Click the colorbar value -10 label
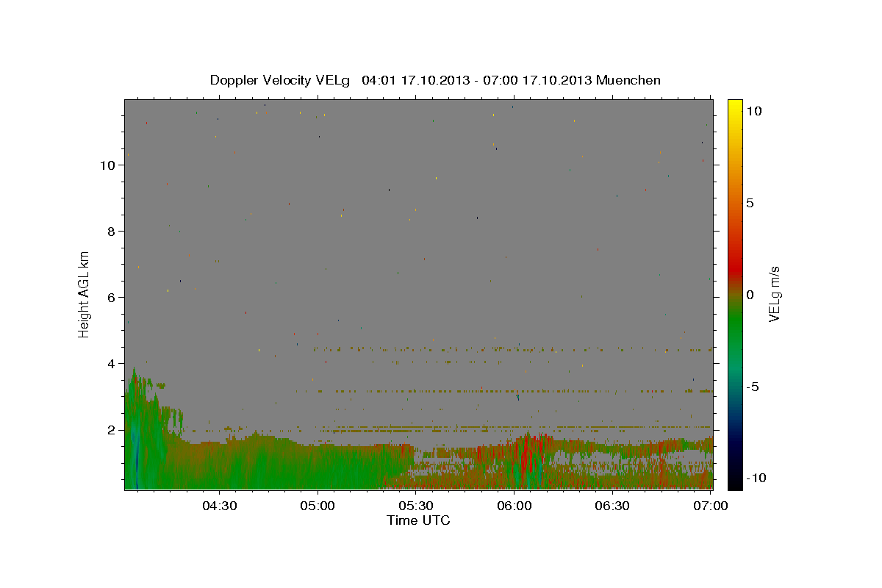Screen dimensions: 882x588 click(x=755, y=478)
